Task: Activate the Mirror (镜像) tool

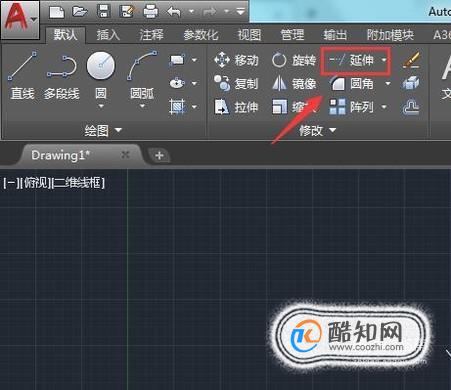Action: (x=294, y=83)
